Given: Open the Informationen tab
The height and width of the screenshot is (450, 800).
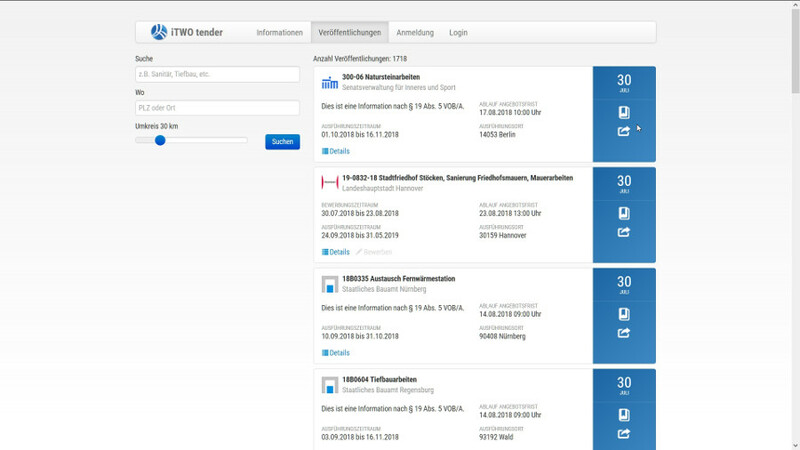Looking at the screenshot, I should [x=279, y=32].
